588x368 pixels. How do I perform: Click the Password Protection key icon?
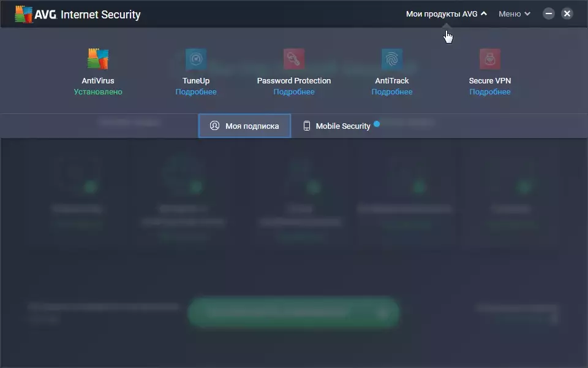tap(294, 59)
